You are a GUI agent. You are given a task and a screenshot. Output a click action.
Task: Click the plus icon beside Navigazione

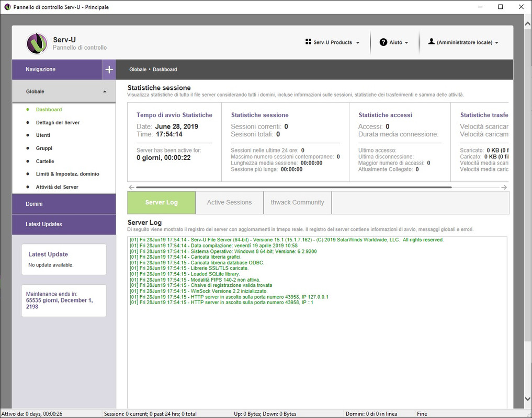click(x=109, y=69)
